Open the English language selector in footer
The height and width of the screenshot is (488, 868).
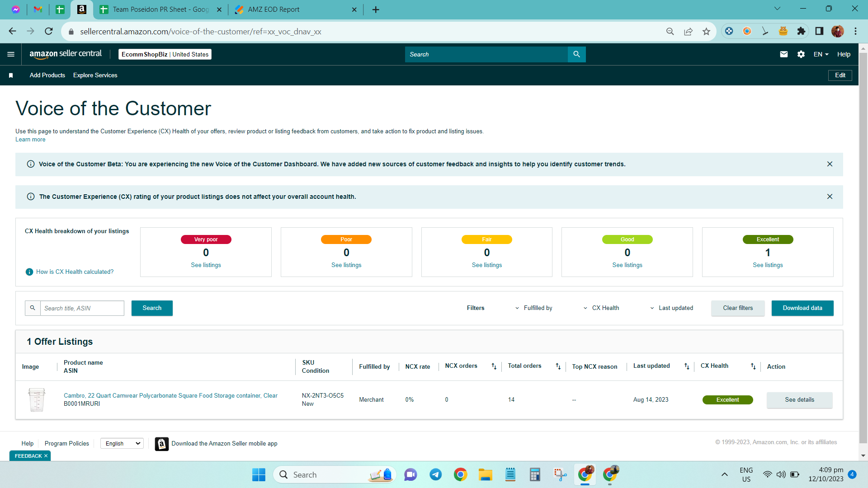(122, 444)
